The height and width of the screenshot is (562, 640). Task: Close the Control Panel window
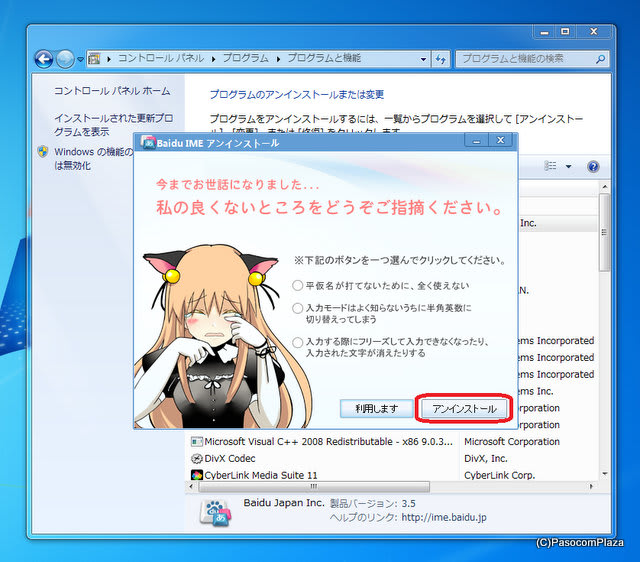click(x=594, y=32)
